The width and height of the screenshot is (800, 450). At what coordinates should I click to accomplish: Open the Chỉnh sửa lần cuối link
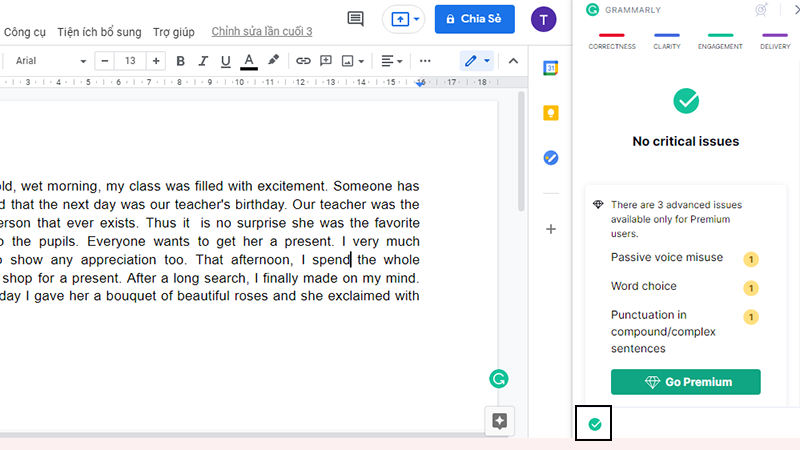pos(262,32)
